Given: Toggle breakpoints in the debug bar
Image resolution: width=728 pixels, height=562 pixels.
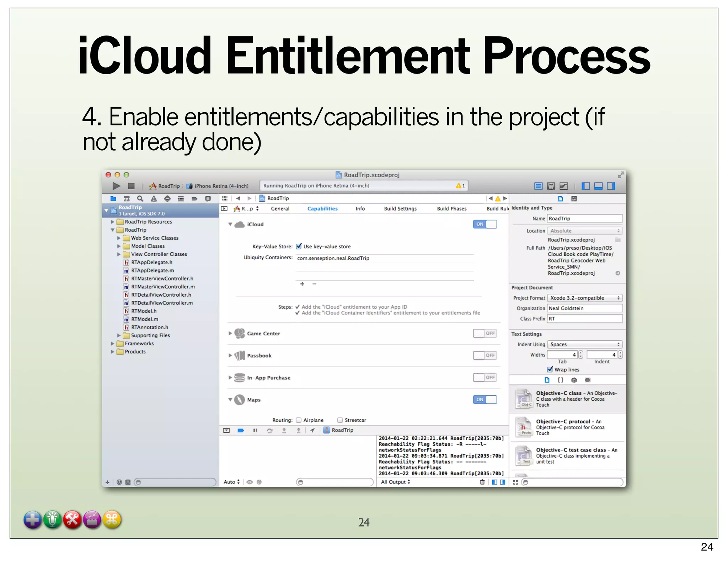Looking at the screenshot, I should 241,430.
